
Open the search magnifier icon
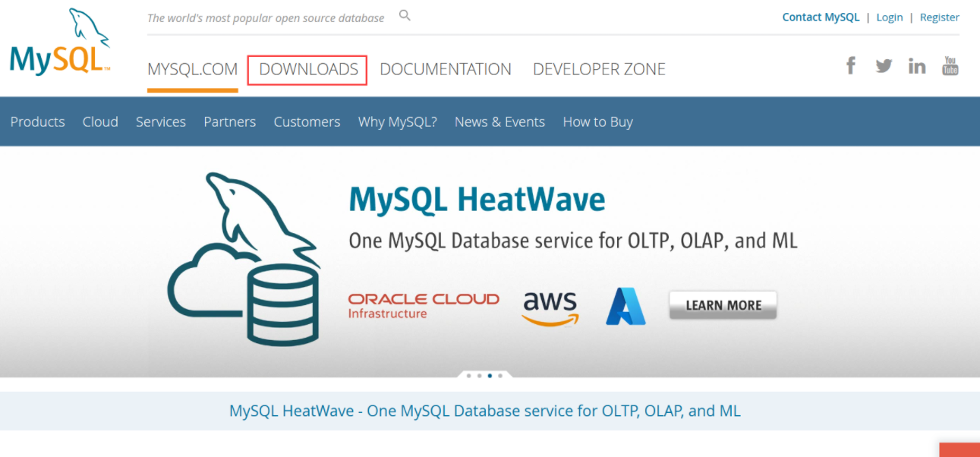pyautogui.click(x=405, y=15)
